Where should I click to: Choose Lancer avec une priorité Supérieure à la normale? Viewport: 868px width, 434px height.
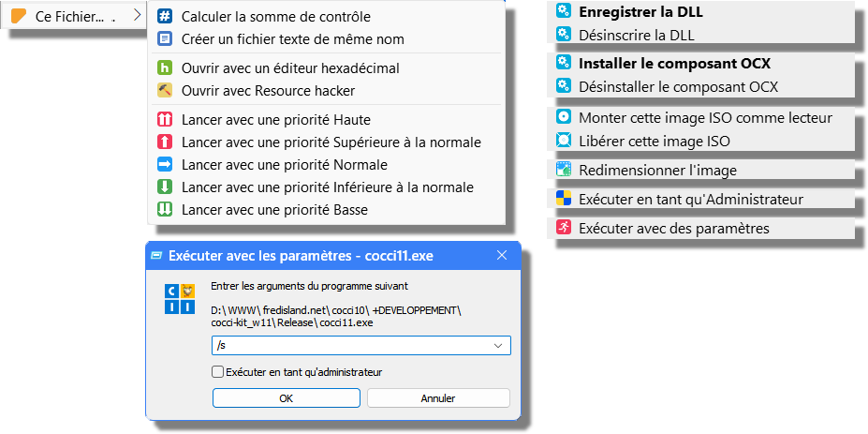(x=331, y=142)
